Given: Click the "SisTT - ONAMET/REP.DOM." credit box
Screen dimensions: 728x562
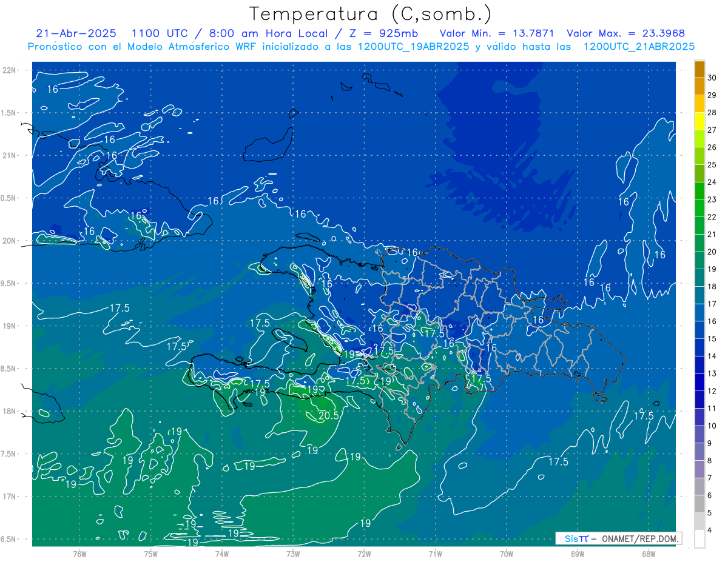Looking at the screenshot, I should point(618,538).
